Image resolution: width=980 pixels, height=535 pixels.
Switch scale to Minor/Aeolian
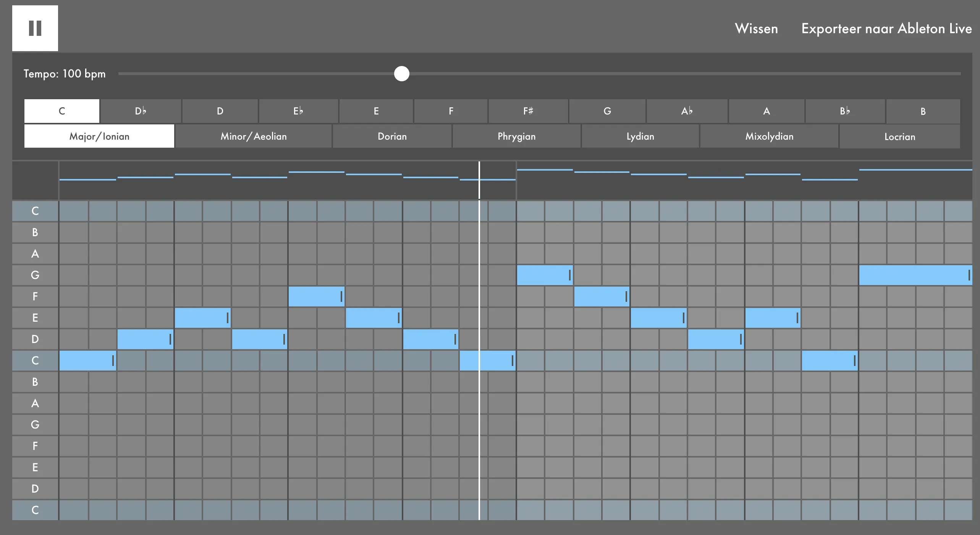pyautogui.click(x=253, y=136)
